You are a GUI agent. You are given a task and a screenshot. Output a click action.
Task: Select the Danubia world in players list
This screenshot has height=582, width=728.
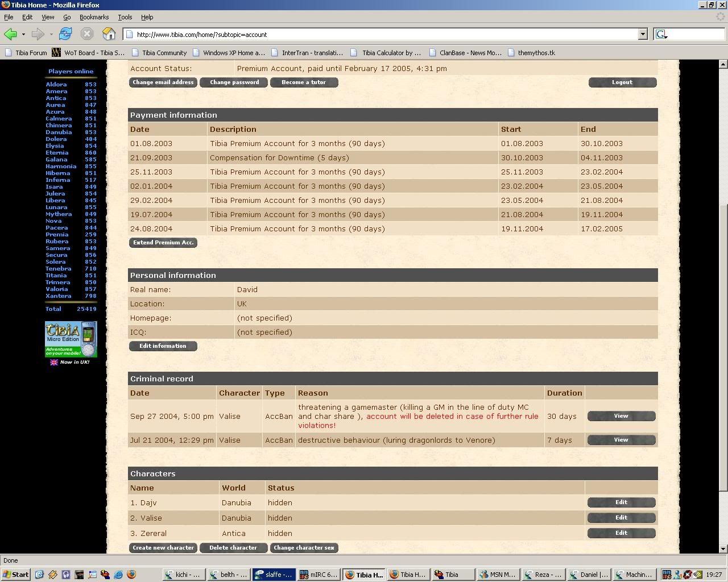[x=59, y=132]
